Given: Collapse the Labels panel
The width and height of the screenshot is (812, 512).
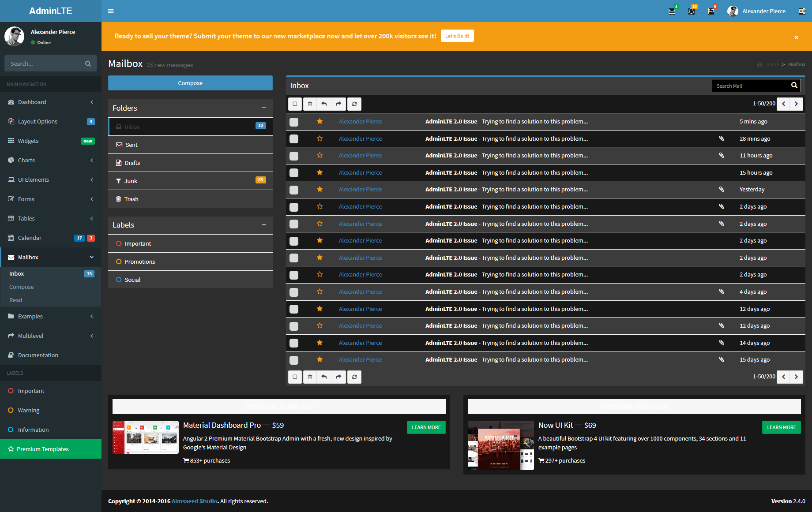Looking at the screenshot, I should (263, 225).
